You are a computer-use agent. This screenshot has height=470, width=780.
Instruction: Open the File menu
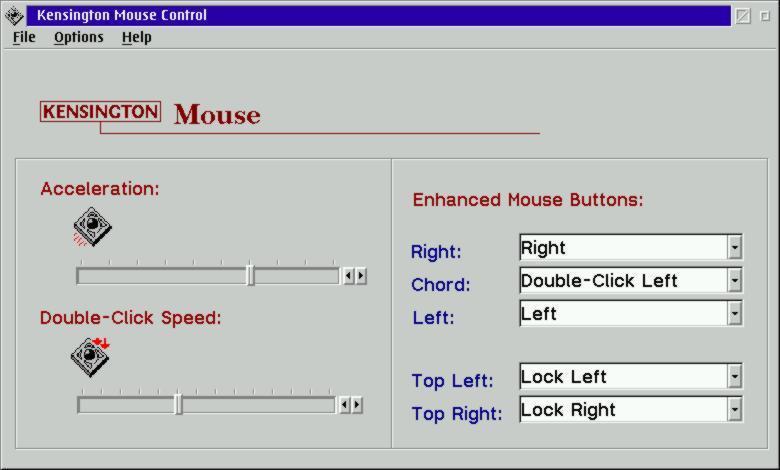[x=24, y=37]
